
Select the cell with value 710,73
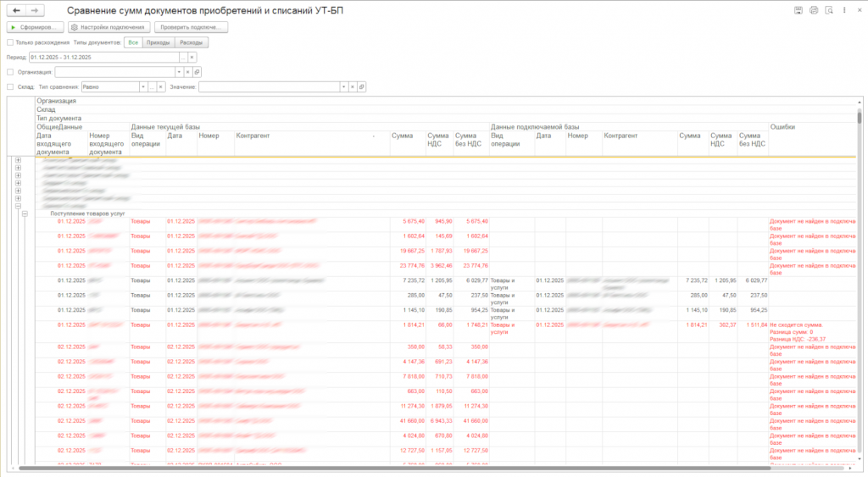pos(439,380)
